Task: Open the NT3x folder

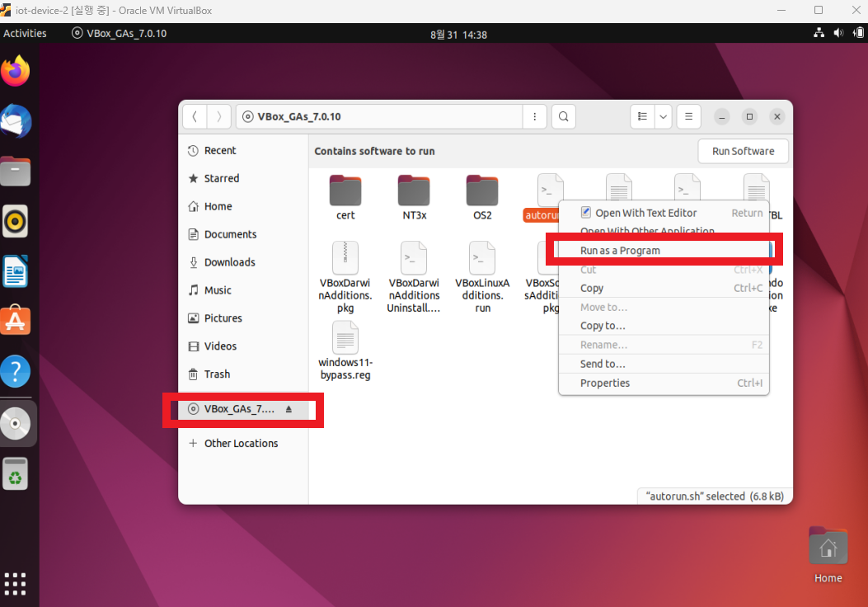Action: [x=414, y=198]
